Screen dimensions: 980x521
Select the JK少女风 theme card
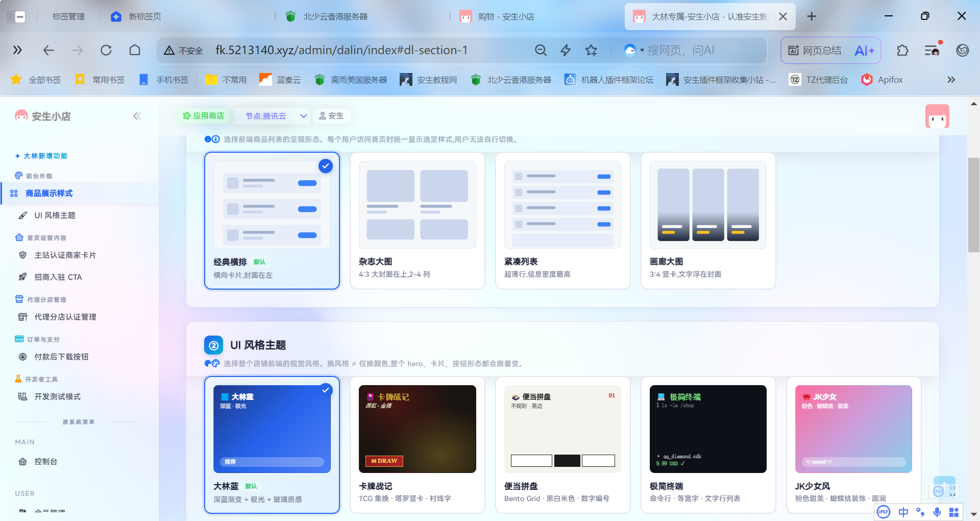point(854,445)
